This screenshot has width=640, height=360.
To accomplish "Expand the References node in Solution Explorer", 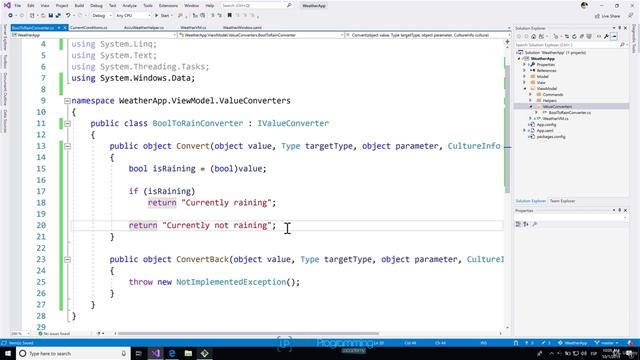I will coord(524,71).
